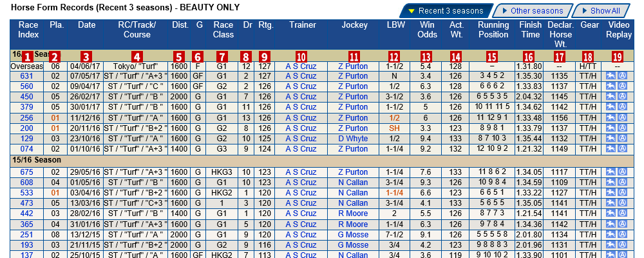The image size is (644, 258).
Task: Switch to the Other seasons tab
Action: [x=532, y=11]
